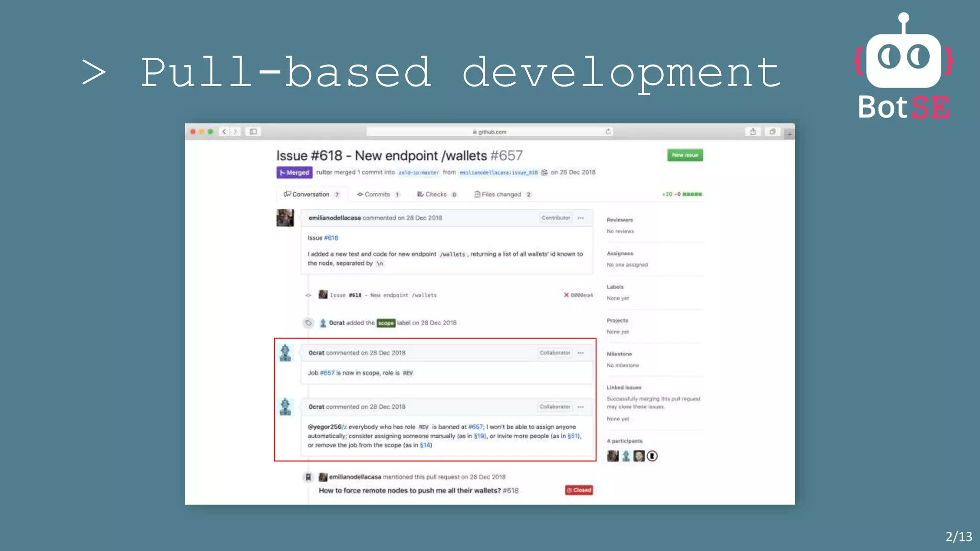Open the zold-io:master branch link
The width and height of the screenshot is (980, 551).
click(x=419, y=173)
